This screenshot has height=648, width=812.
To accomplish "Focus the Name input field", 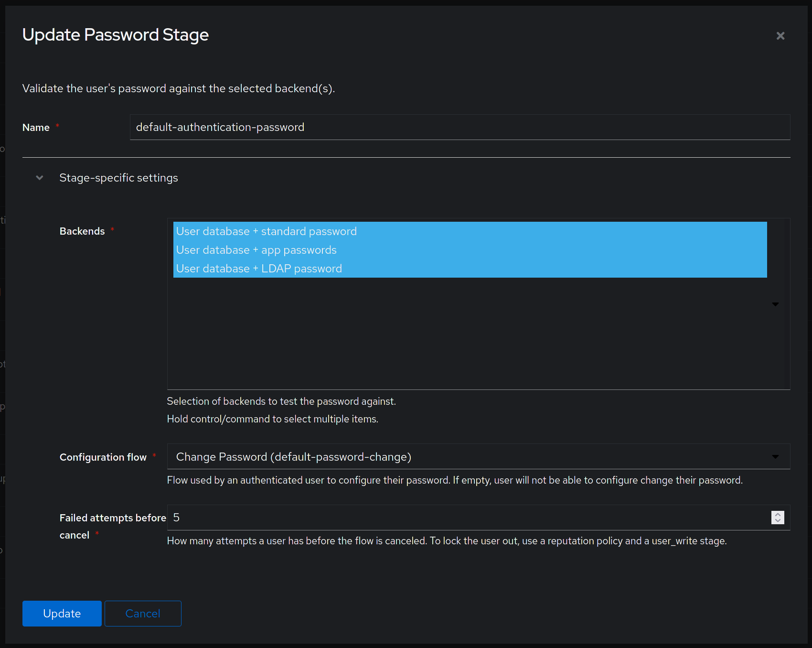I will click(x=459, y=127).
